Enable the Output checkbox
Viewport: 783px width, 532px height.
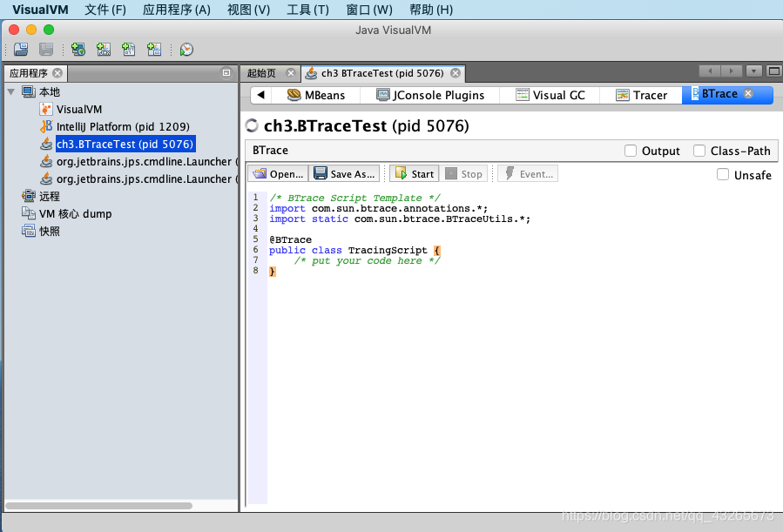point(631,151)
